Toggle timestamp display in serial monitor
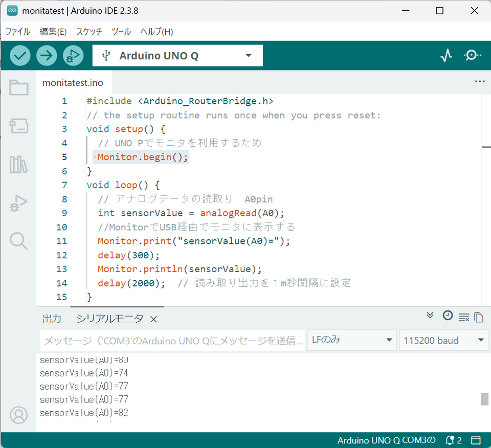The width and height of the screenshot is (491, 448). (448, 316)
